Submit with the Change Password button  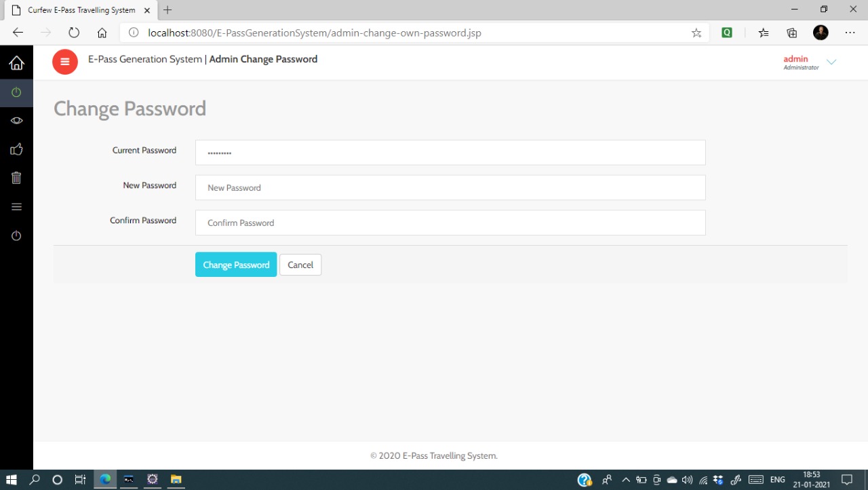(x=236, y=265)
